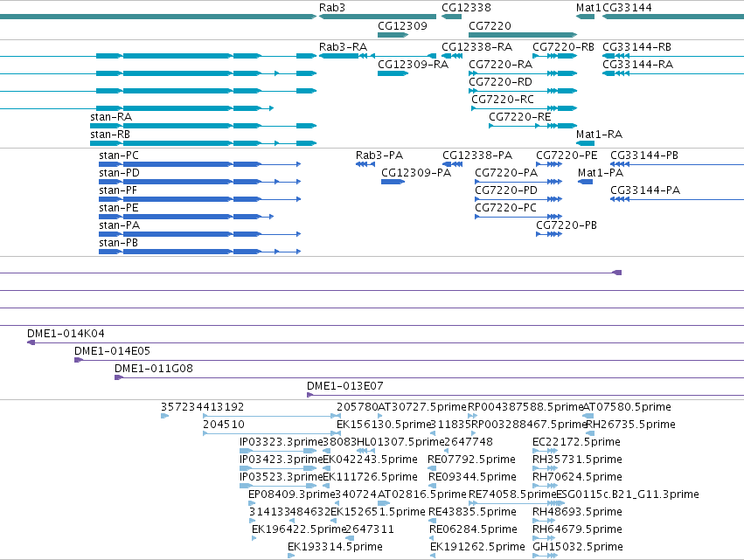Open transcript CG7220-RA
Viewport: 744px width, 560px height.
501,64
